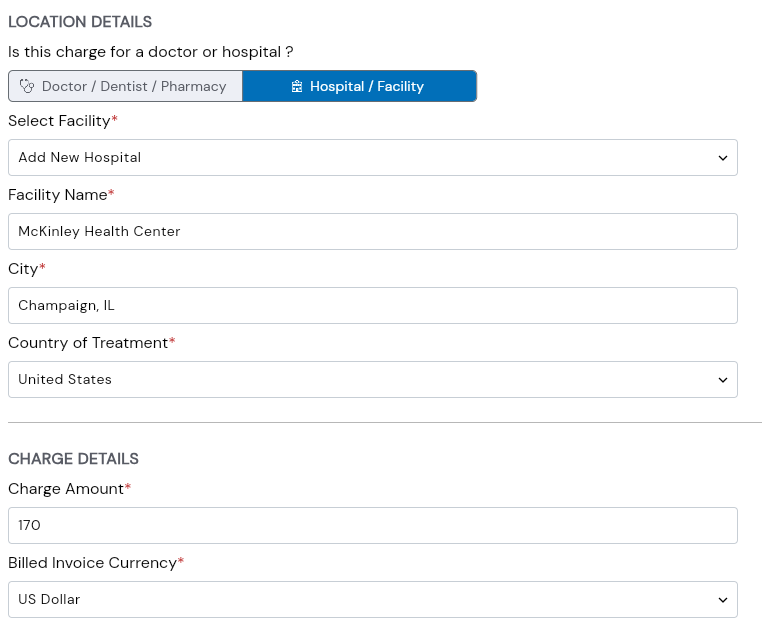Click the Billed Invoice Currency label
The image size is (762, 633).
click(x=92, y=563)
